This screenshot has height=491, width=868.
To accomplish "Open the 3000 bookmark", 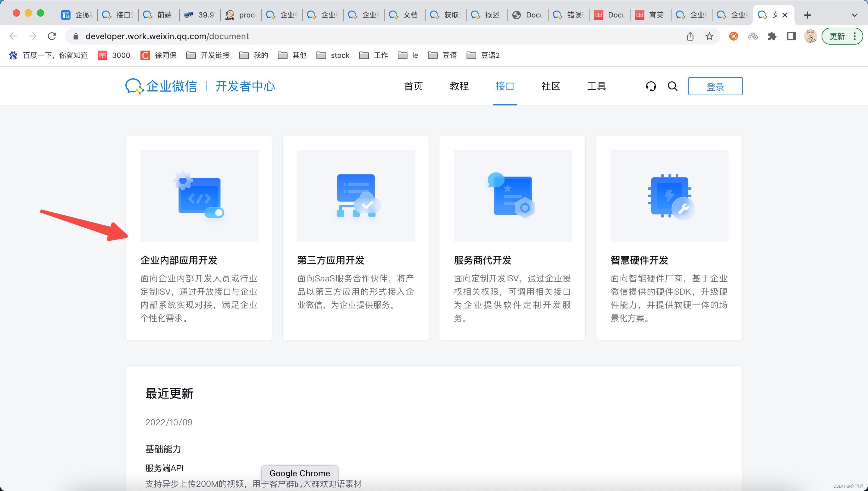I will pos(114,55).
